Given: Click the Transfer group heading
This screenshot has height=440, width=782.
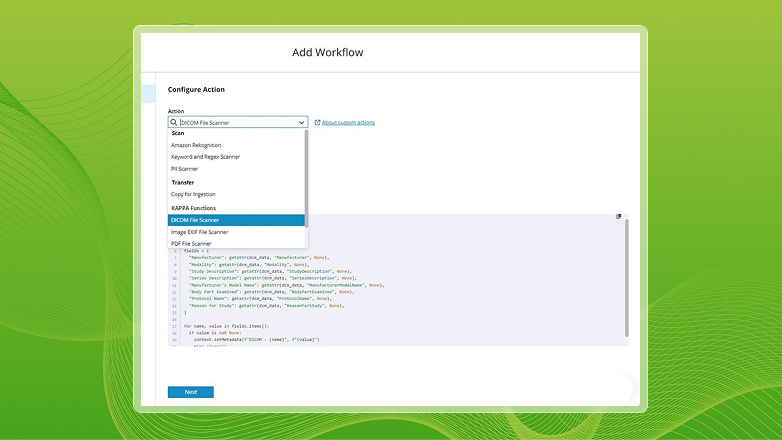Looking at the screenshot, I should (183, 183).
